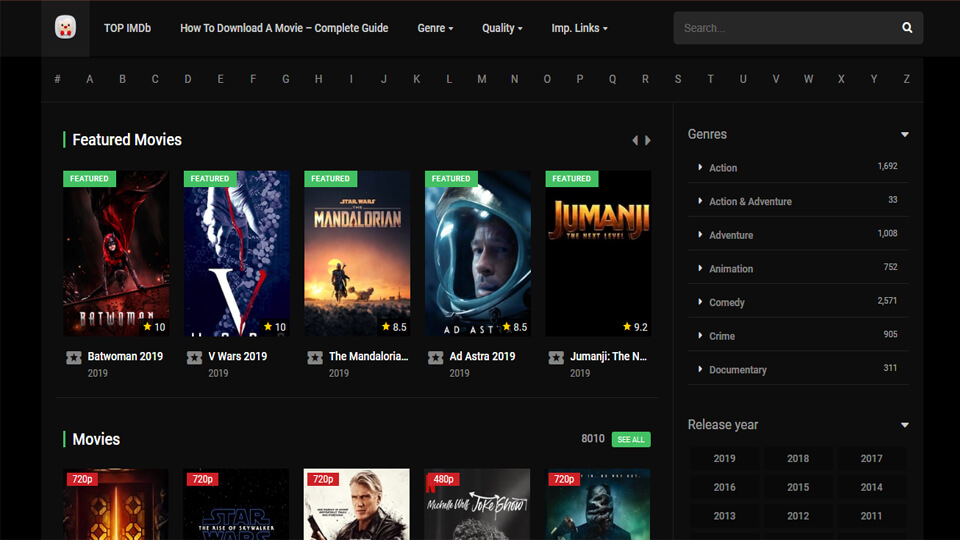The image size is (960, 540).
Task: Filter by release year 2019
Action: click(x=724, y=459)
